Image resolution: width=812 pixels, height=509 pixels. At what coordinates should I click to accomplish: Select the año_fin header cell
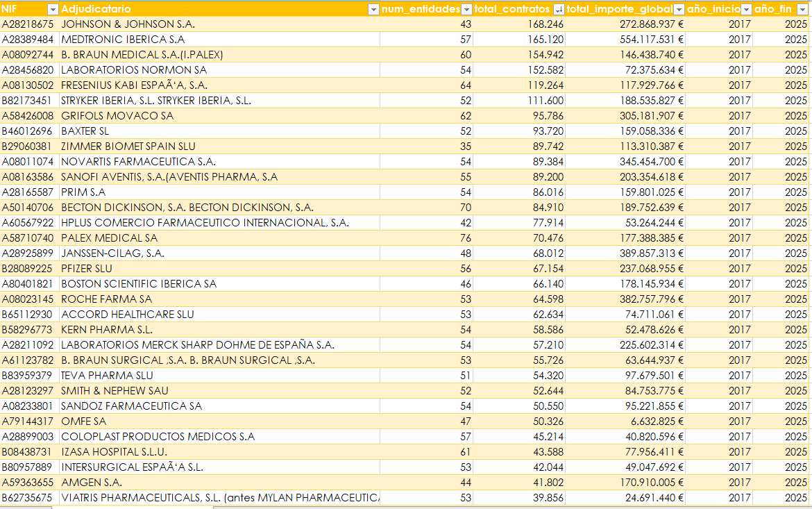[x=782, y=9]
